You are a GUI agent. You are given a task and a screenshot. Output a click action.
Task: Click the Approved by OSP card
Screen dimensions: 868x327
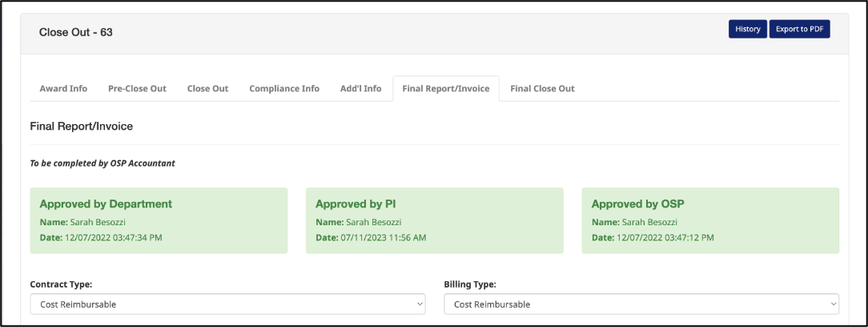click(710, 221)
